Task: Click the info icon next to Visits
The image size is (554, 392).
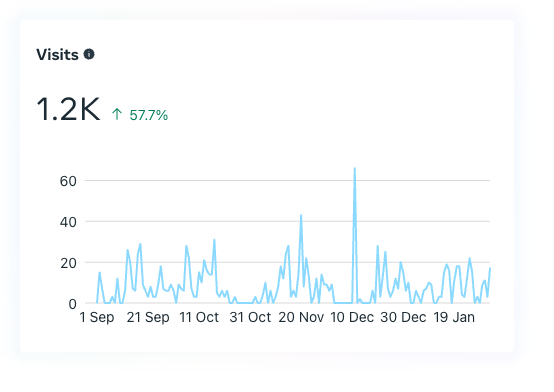Action: pos(89,54)
